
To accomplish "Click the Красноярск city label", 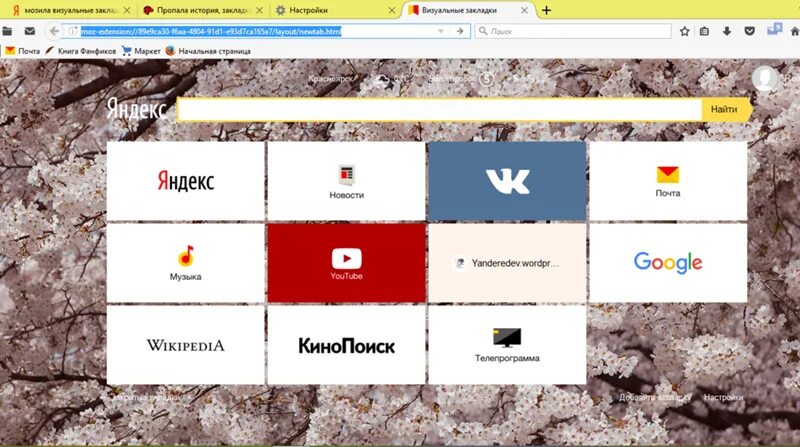I will [331, 79].
